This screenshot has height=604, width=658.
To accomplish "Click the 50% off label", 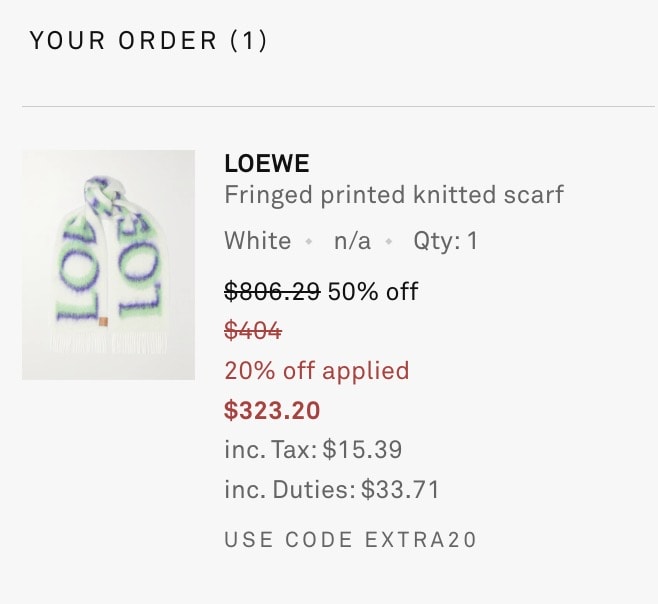I will pyautogui.click(x=373, y=291).
